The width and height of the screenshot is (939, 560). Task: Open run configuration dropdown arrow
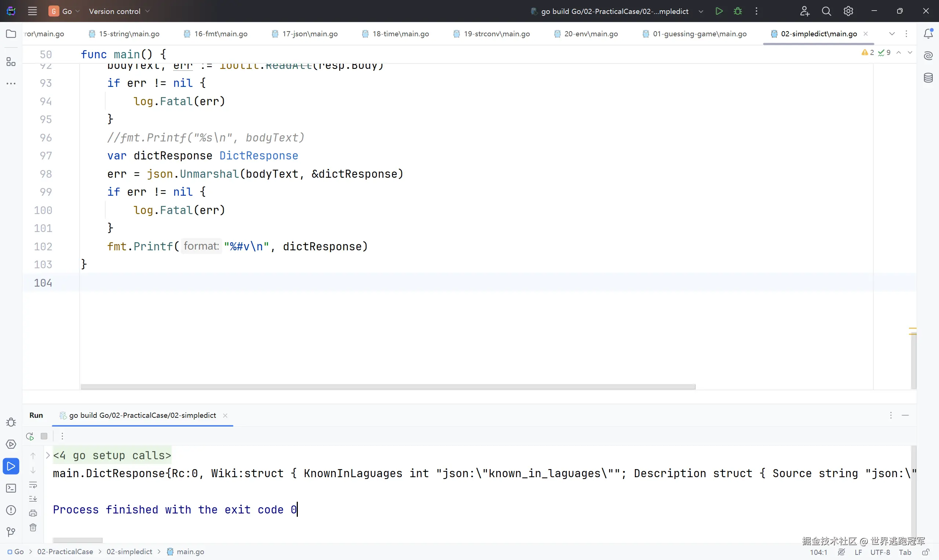701,11
